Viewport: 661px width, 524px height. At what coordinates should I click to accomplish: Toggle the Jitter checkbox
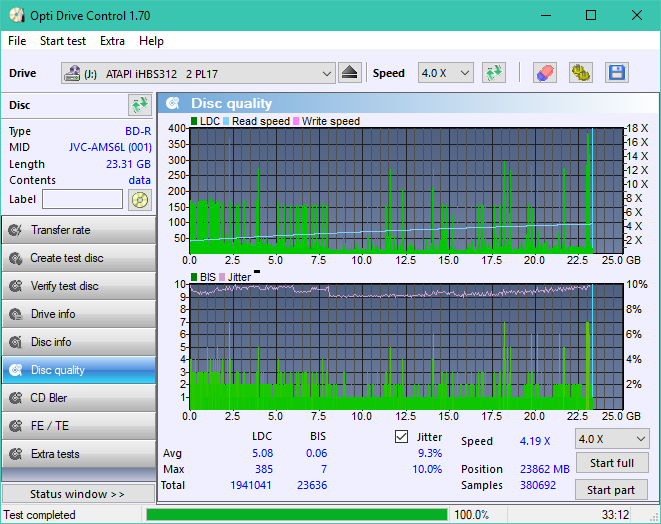point(401,437)
